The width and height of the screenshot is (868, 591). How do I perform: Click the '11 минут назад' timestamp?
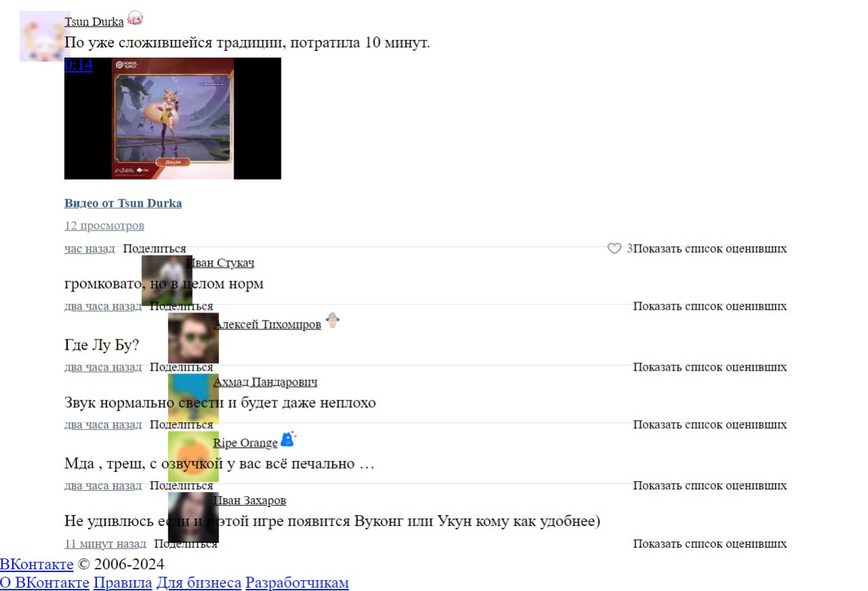point(105,544)
